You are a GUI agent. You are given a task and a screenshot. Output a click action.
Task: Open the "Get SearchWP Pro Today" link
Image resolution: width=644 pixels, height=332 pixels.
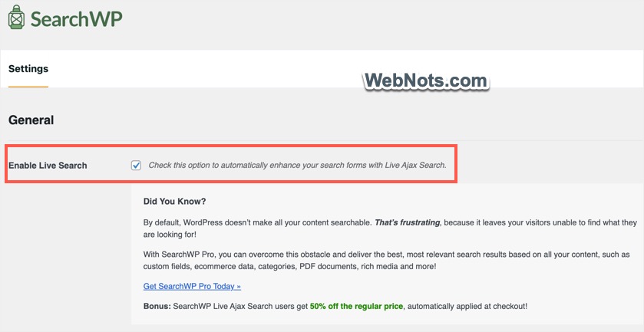192,286
